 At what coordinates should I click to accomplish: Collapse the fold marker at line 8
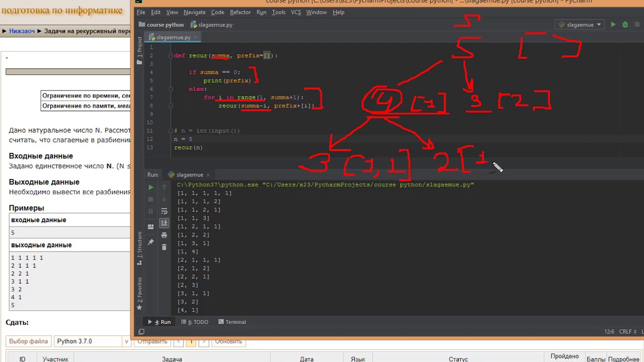tap(171, 106)
